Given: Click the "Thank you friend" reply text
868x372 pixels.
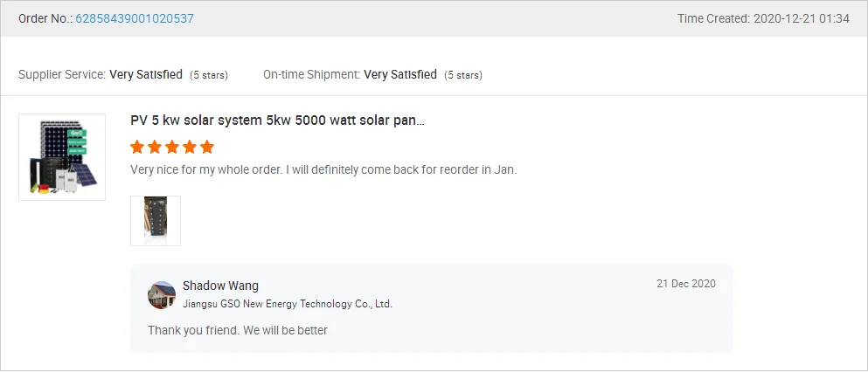Looking at the screenshot, I should coord(237,330).
